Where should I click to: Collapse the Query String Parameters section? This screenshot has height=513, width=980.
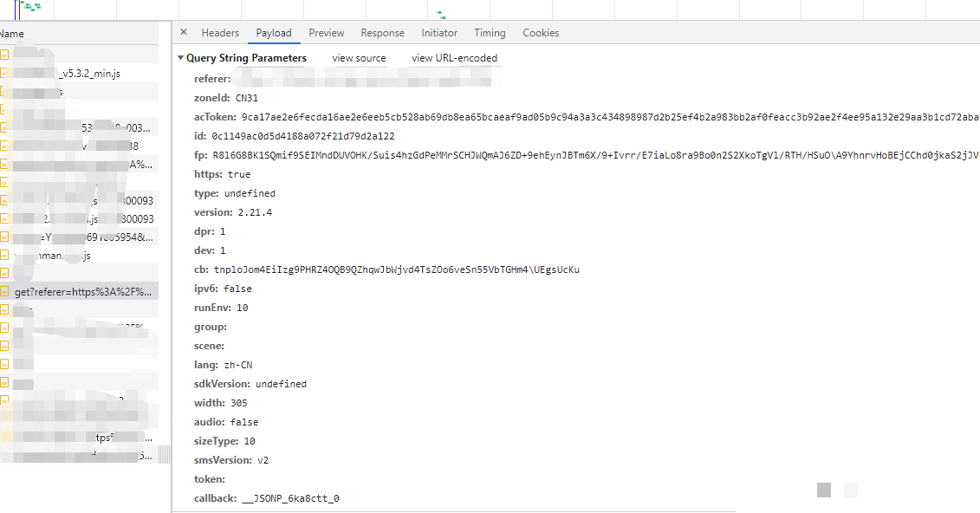click(180, 58)
